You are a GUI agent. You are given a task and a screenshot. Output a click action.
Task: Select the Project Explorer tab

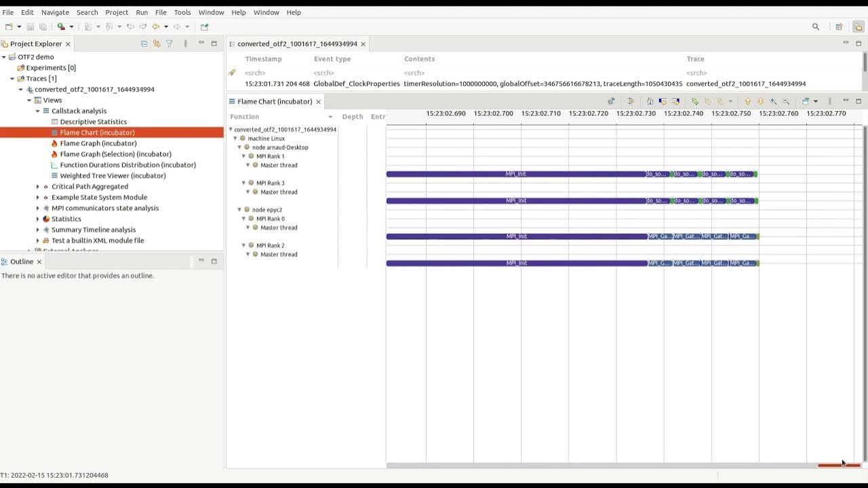36,43
